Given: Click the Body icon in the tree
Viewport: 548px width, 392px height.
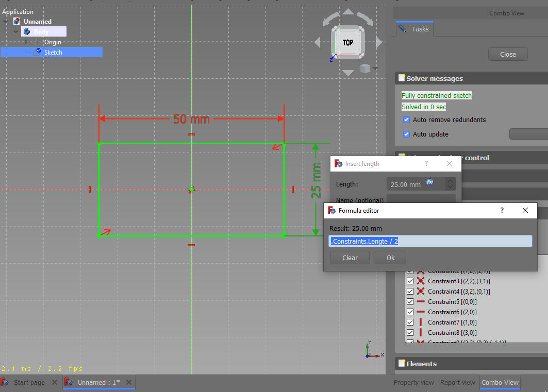Looking at the screenshot, I should [27, 32].
